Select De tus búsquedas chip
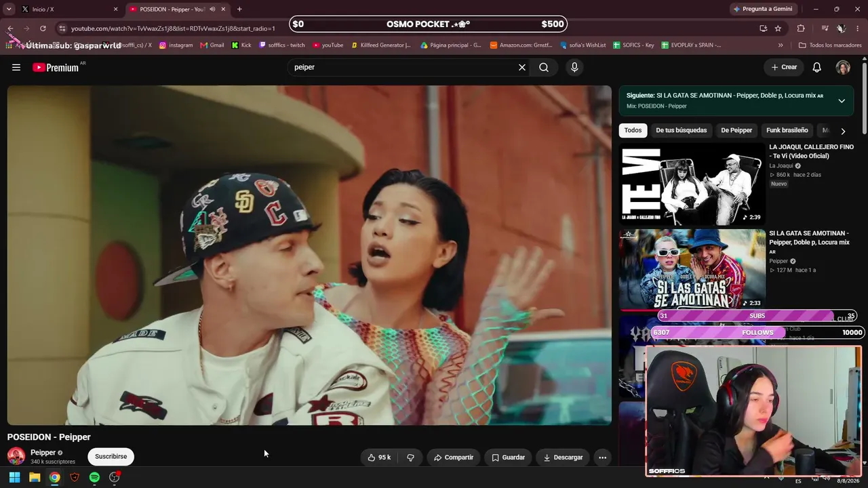The height and width of the screenshot is (488, 868). [x=681, y=130]
